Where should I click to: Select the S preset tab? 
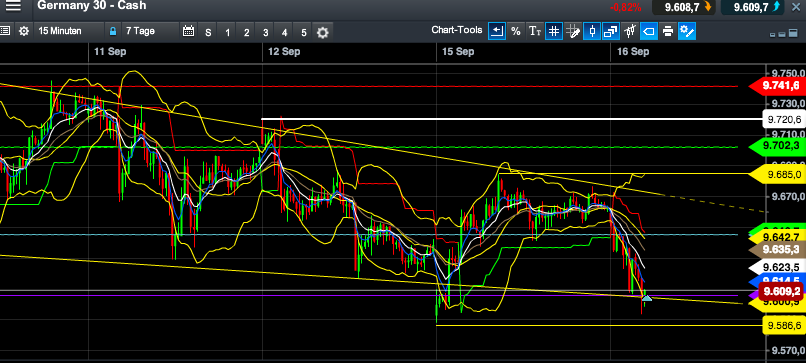[x=208, y=32]
